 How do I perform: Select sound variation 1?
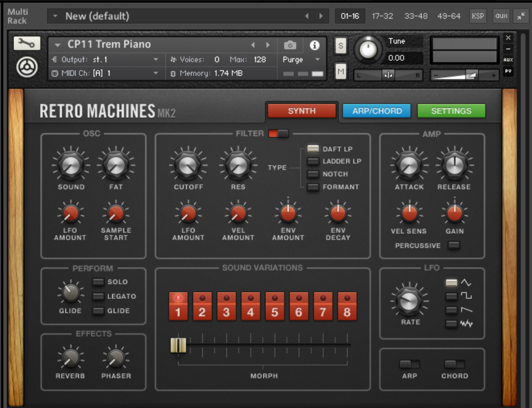(x=178, y=306)
